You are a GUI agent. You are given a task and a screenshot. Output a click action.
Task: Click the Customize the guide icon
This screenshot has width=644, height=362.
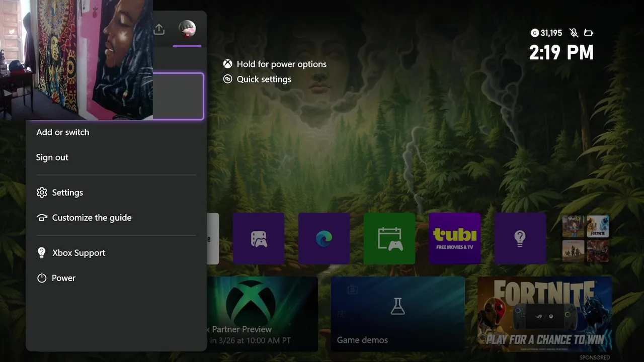pos(42,218)
